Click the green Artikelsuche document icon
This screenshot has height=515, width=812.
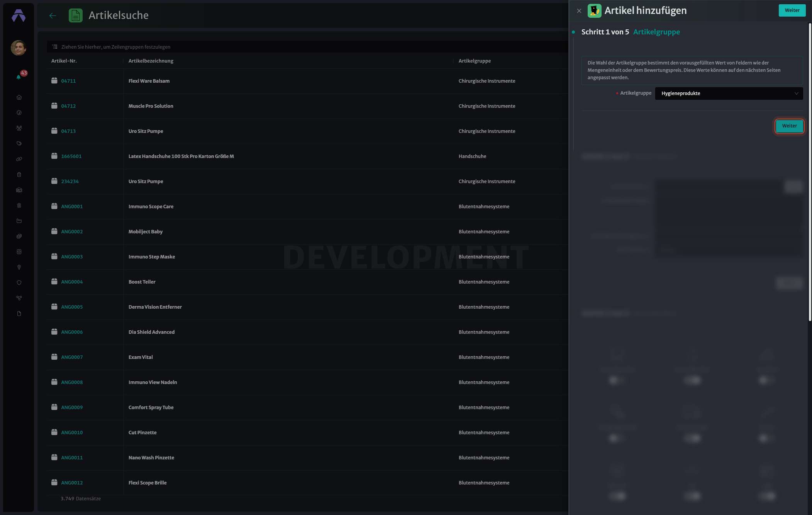coord(76,15)
